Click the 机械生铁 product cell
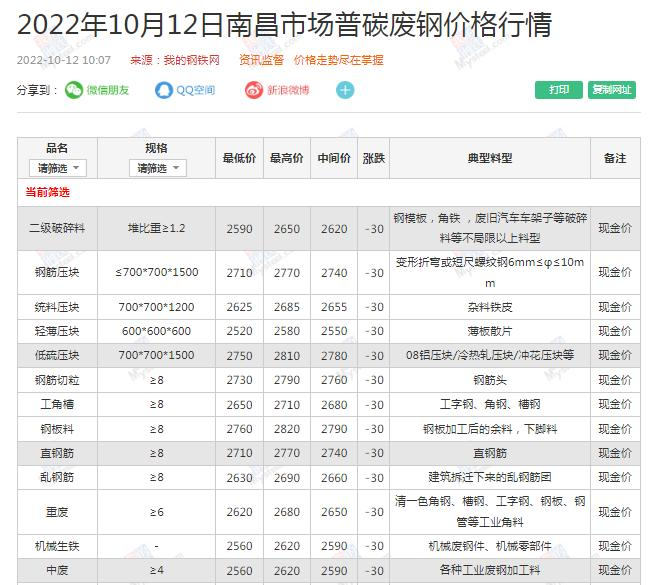661x585 pixels. pos(57,546)
